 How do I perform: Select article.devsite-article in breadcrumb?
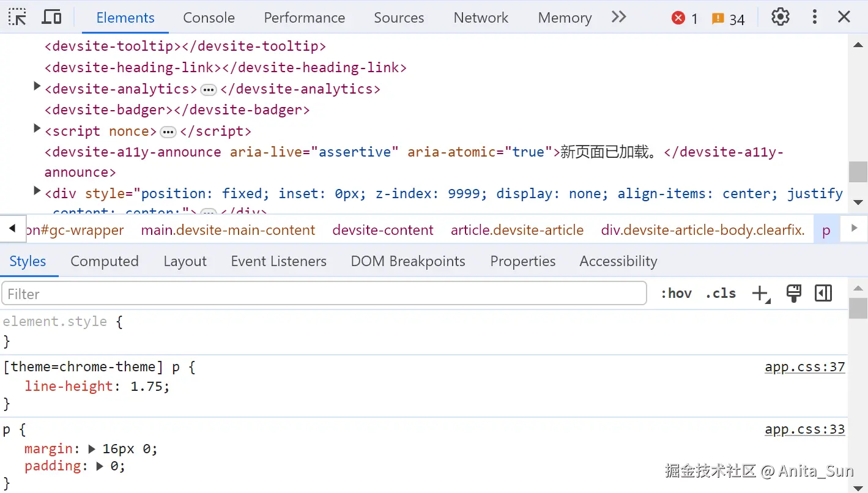517,230
